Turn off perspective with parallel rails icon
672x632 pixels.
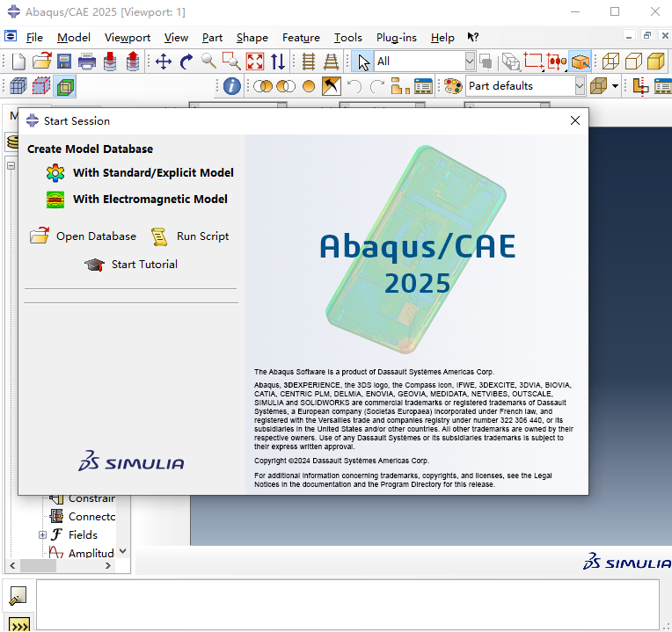(x=308, y=62)
